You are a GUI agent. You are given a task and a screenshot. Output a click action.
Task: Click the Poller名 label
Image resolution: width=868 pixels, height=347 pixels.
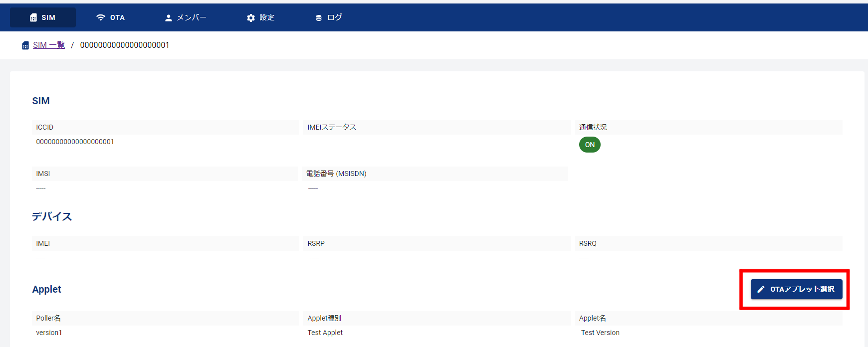(x=48, y=318)
